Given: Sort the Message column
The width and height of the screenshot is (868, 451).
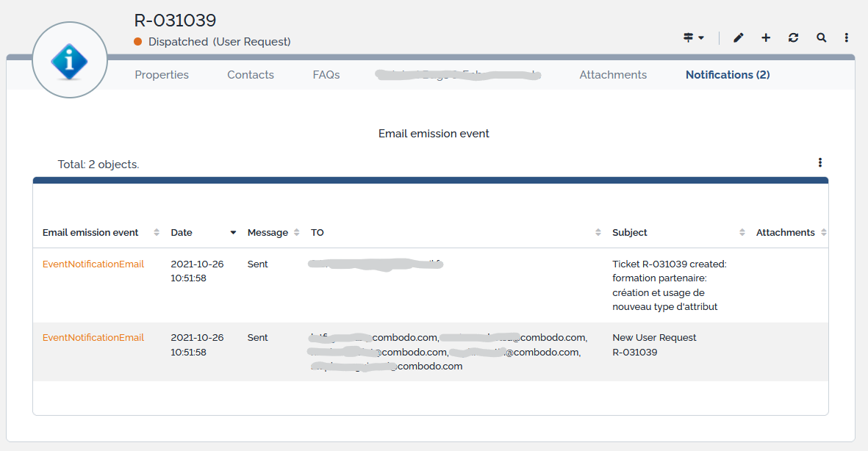Looking at the screenshot, I should point(296,233).
